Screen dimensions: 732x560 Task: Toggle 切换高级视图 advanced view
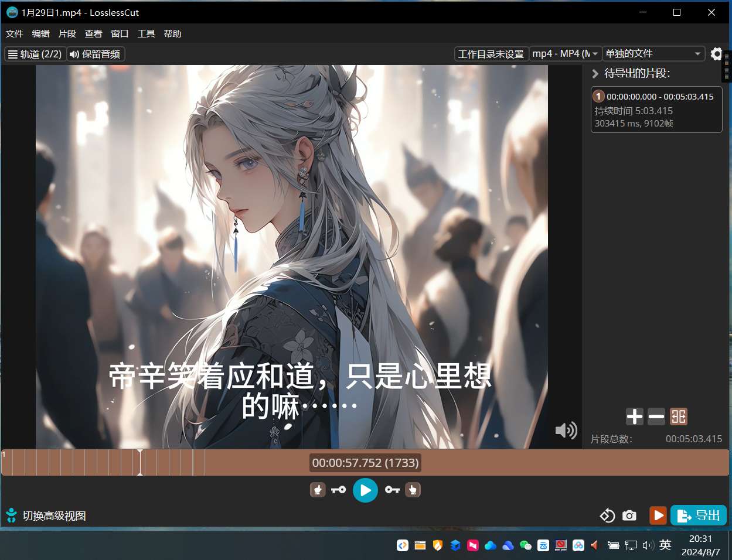[46, 515]
